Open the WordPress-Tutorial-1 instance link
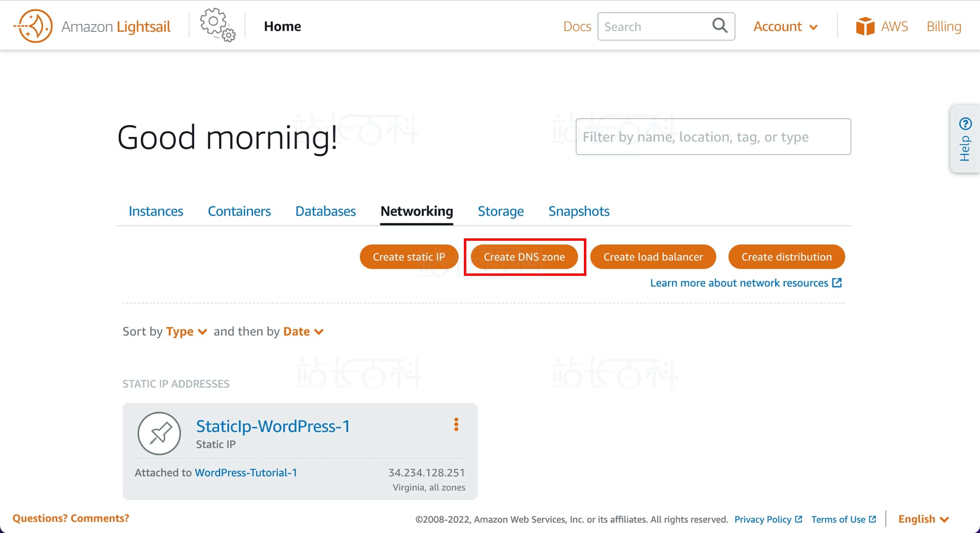The width and height of the screenshot is (980, 533). [x=246, y=473]
